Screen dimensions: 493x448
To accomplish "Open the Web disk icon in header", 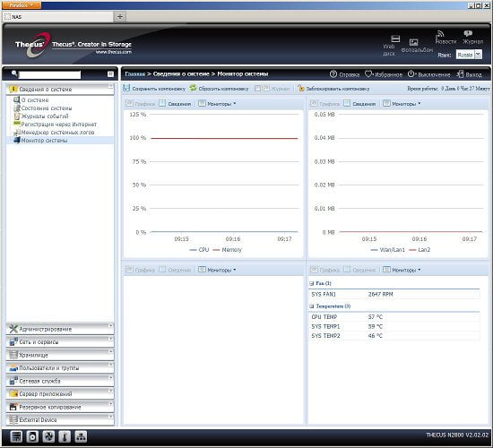I will point(395,39).
